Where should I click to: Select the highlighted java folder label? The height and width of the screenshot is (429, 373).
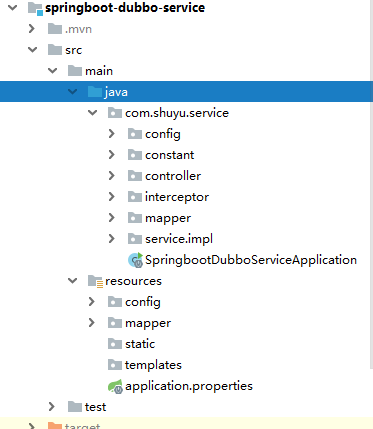pyautogui.click(x=116, y=92)
